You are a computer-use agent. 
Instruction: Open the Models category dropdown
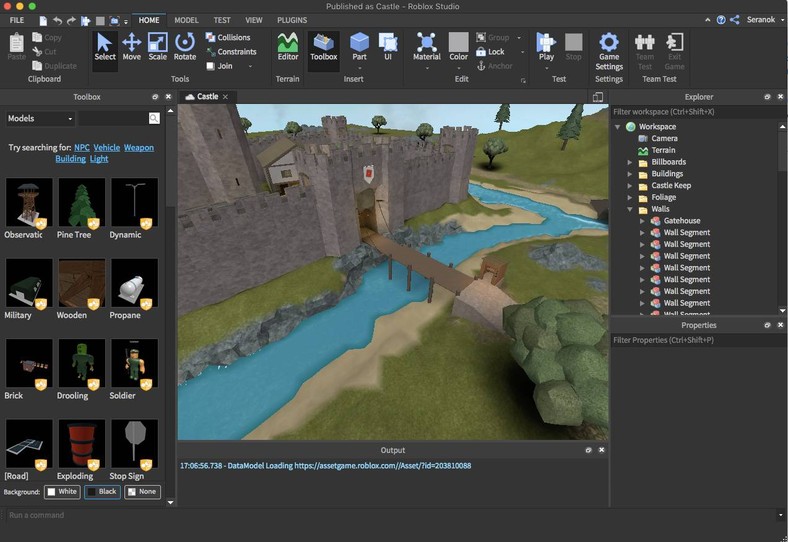pyautogui.click(x=40, y=118)
